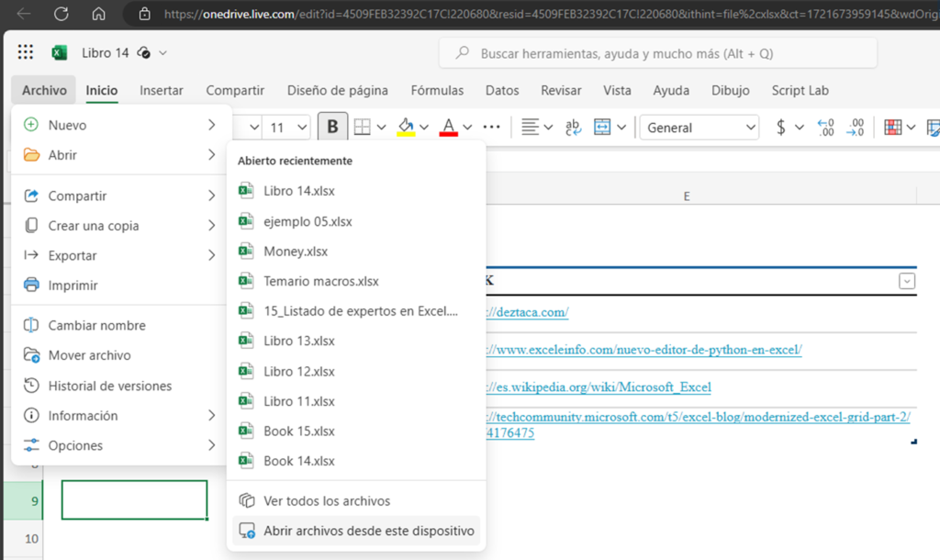Open the font size dropdown
940x560 pixels.
point(302,127)
